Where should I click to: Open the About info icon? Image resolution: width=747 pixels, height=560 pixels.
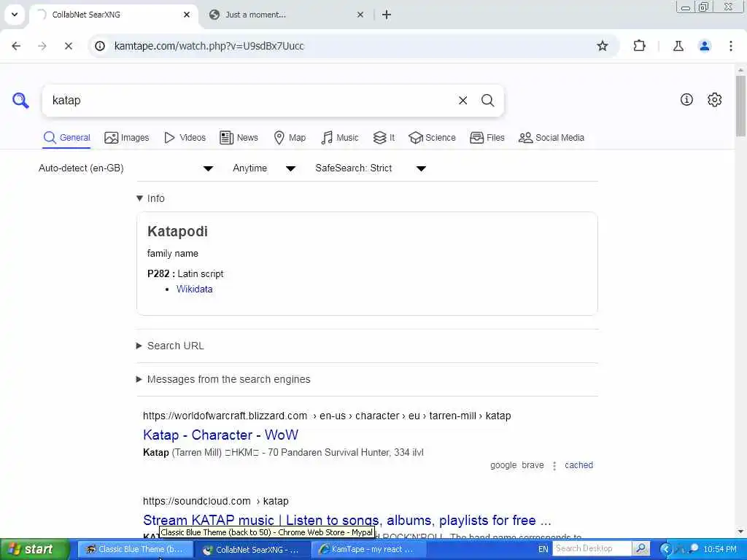point(686,99)
